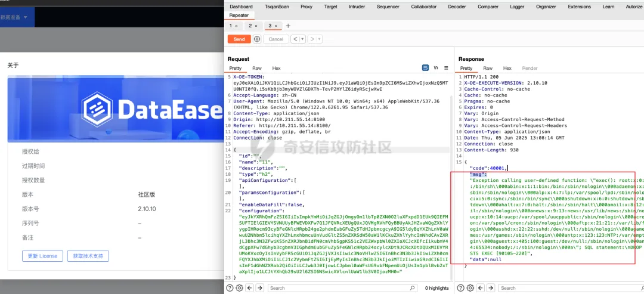Focus the Response search field
The image size is (644, 294).
click(x=572, y=288)
